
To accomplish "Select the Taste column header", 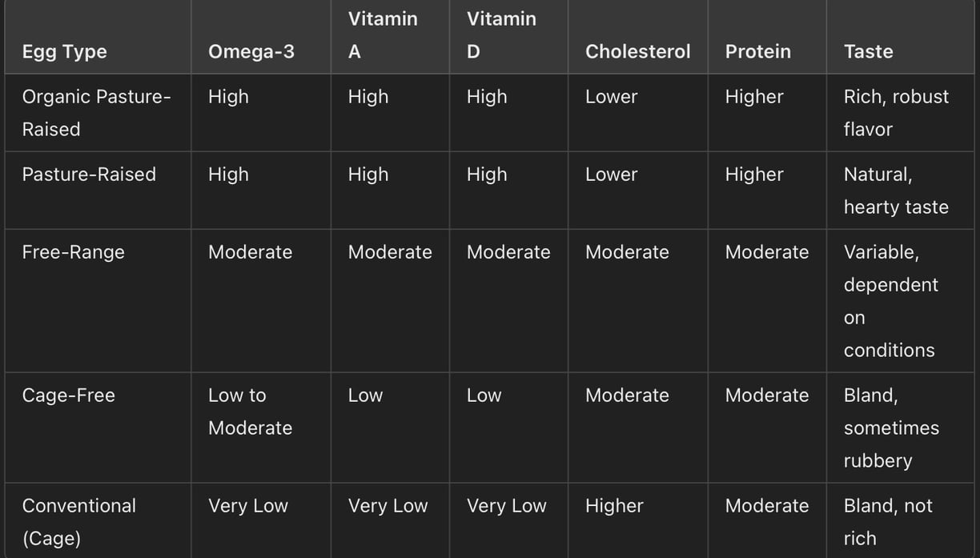I will [868, 51].
